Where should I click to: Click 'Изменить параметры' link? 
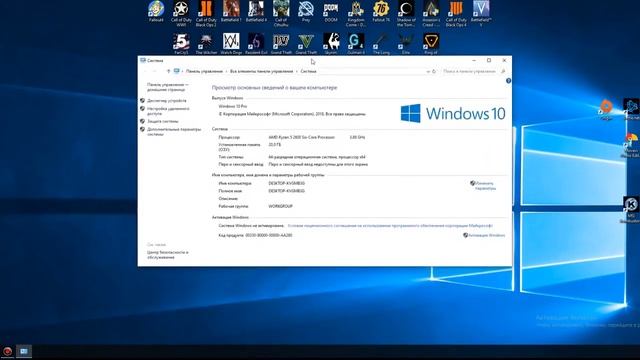tap(485, 186)
